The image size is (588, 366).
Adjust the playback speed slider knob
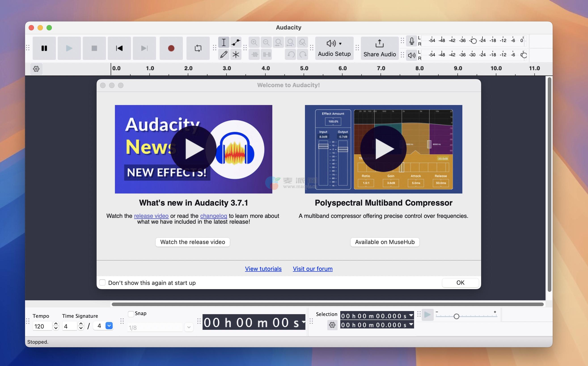pos(456,316)
